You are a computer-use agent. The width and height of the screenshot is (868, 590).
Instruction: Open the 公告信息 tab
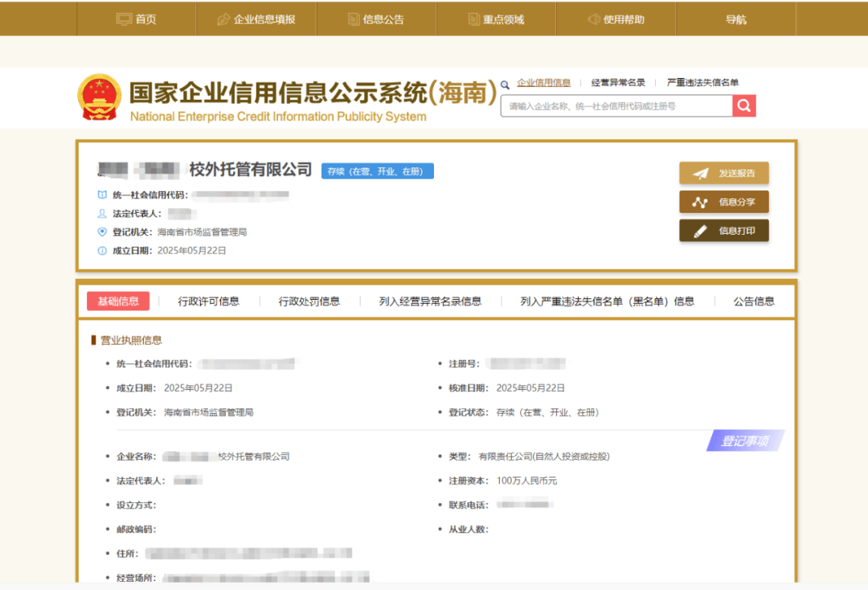coord(753,301)
